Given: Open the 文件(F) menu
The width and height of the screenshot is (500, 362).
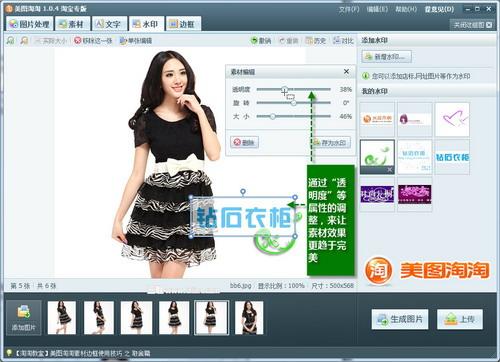Looking at the screenshot, I should pyautogui.click(x=349, y=9).
